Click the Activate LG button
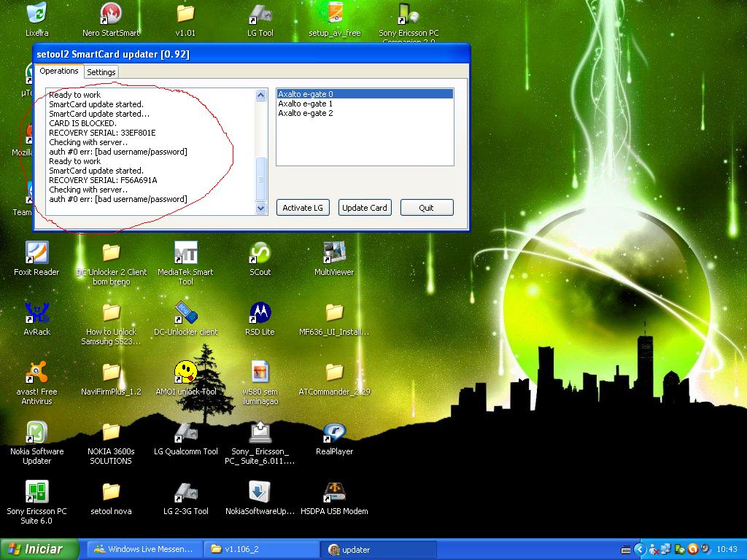747x560 pixels. coord(303,208)
